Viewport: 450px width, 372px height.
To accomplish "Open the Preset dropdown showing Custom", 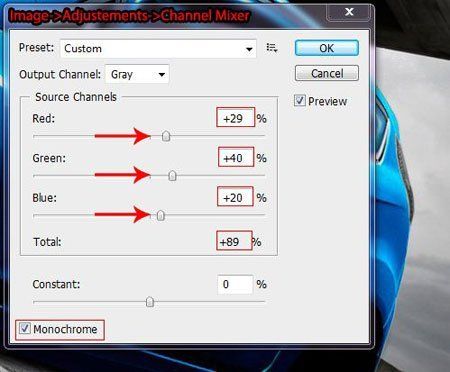I will 158,49.
